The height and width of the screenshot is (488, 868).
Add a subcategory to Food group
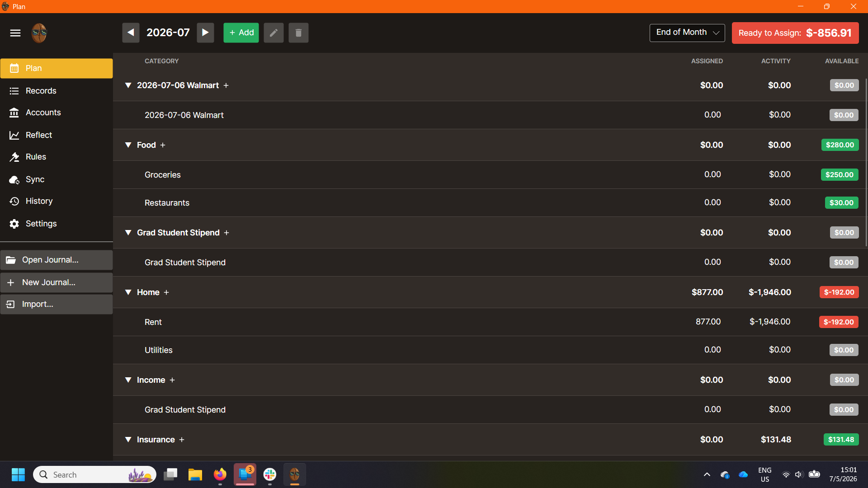(x=163, y=145)
